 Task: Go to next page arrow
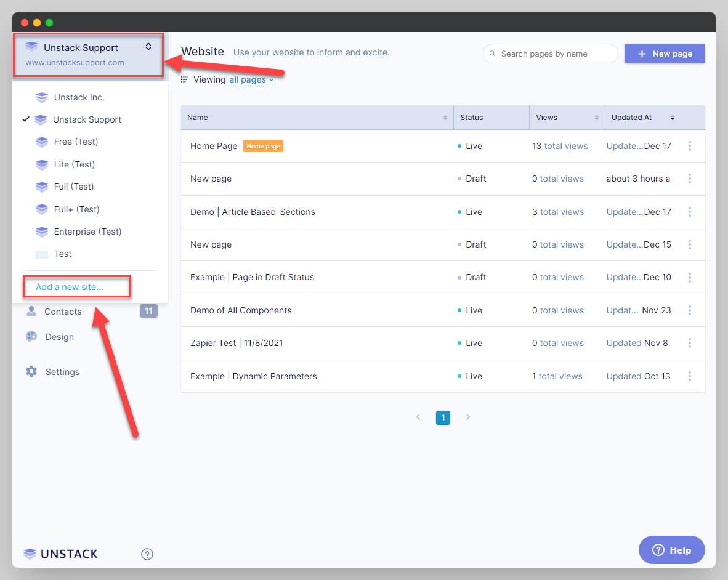467,417
